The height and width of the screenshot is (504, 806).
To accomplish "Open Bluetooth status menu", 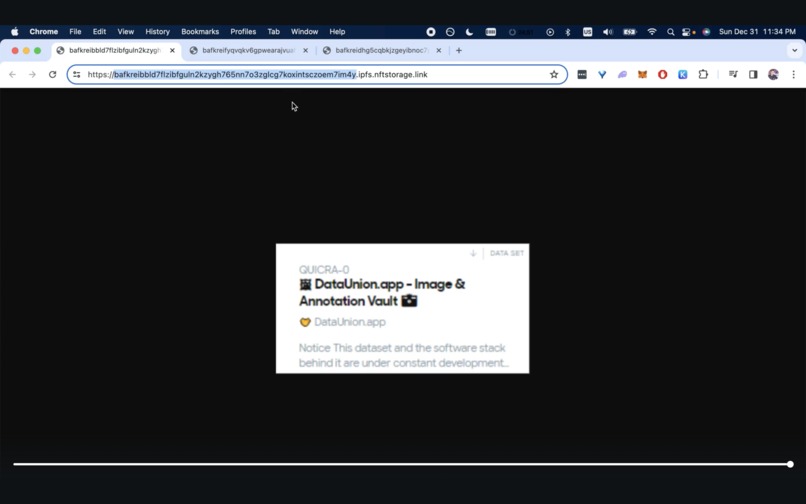I will click(568, 32).
